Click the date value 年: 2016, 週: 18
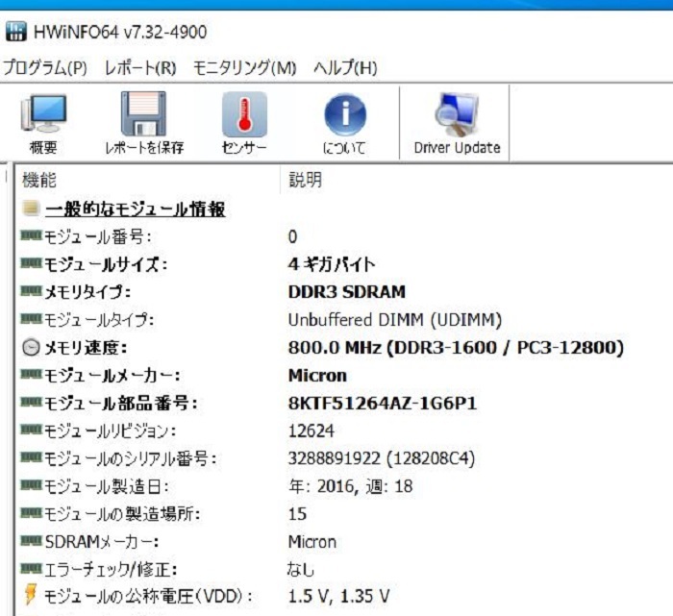Image resolution: width=673 pixels, height=616 pixels. tap(351, 486)
